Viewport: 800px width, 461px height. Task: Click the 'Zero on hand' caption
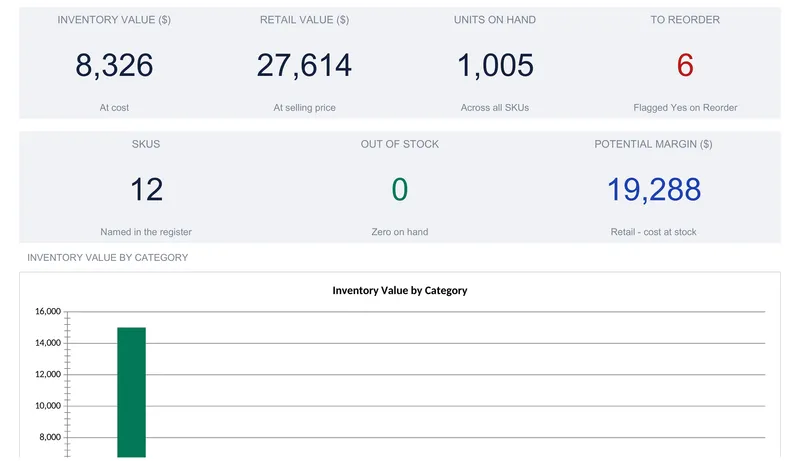click(x=399, y=232)
